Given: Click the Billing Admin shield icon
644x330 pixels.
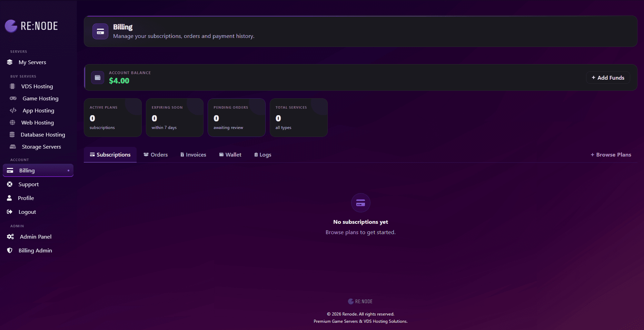Looking at the screenshot, I should tap(10, 250).
